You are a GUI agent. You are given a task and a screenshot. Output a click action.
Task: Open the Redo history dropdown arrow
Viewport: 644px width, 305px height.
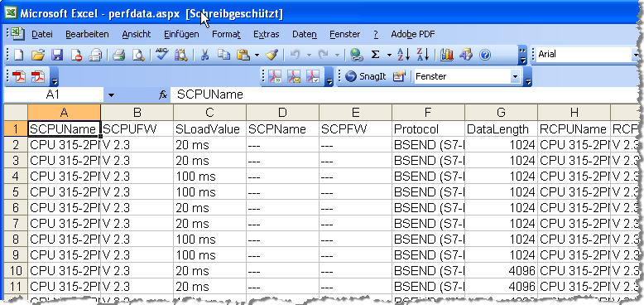click(x=337, y=55)
